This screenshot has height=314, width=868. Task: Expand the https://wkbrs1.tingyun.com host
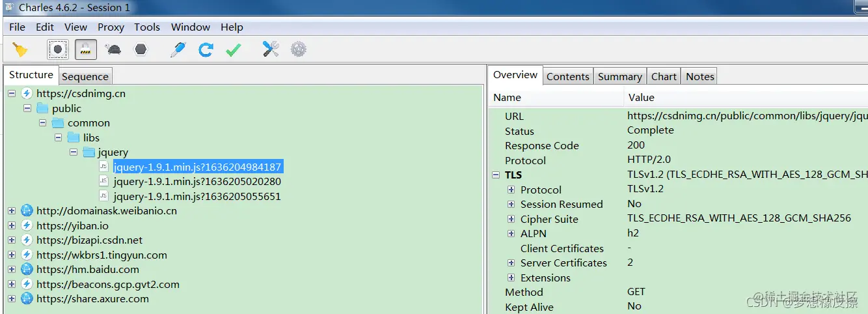(12, 255)
